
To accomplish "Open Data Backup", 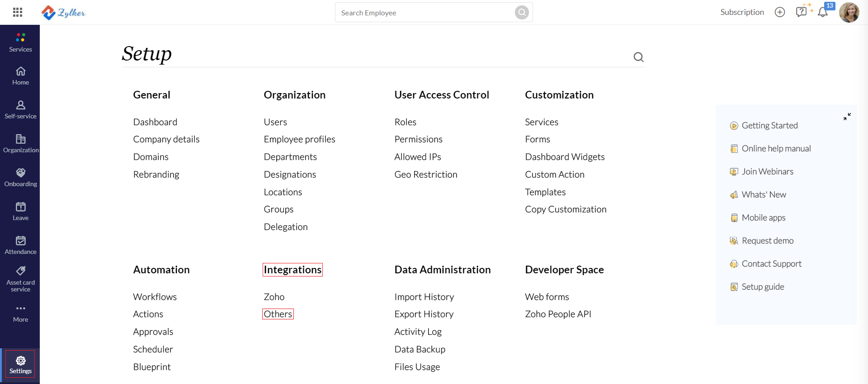I will [x=420, y=349].
